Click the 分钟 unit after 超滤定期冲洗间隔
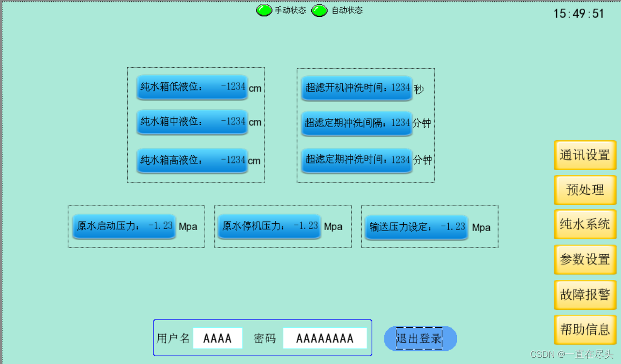 tap(422, 124)
